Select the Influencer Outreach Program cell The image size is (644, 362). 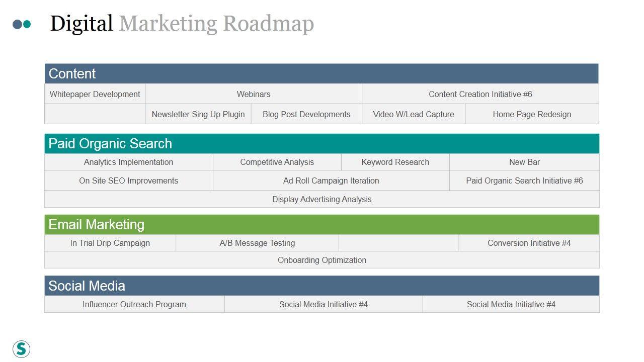(x=134, y=304)
